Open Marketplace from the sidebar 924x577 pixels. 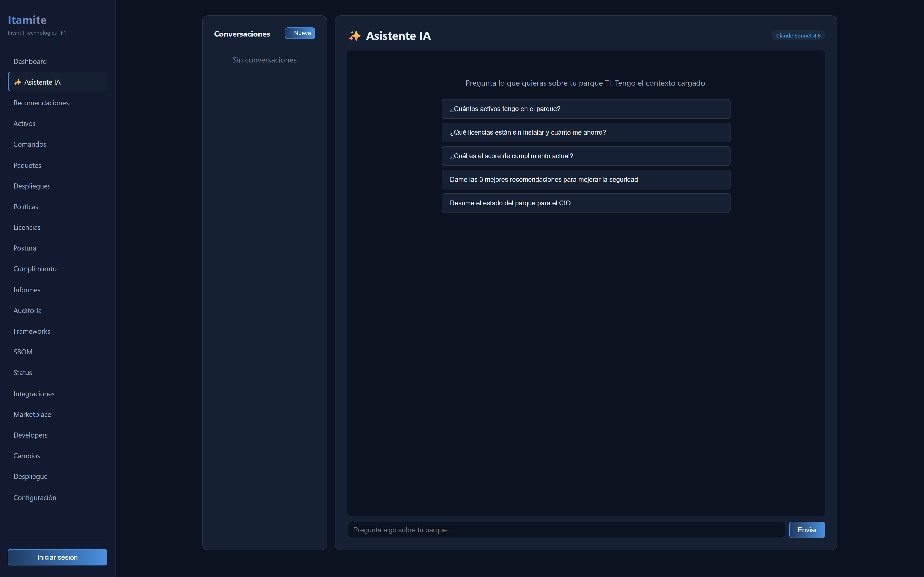click(32, 414)
